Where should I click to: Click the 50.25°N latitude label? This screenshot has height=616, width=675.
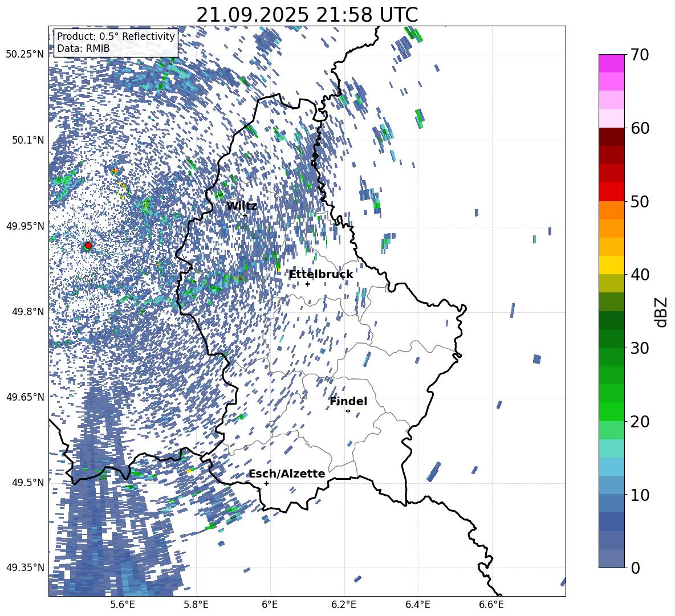(x=25, y=55)
